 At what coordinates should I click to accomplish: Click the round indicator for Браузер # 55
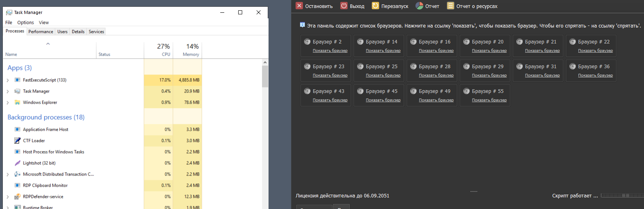pyautogui.click(x=466, y=91)
